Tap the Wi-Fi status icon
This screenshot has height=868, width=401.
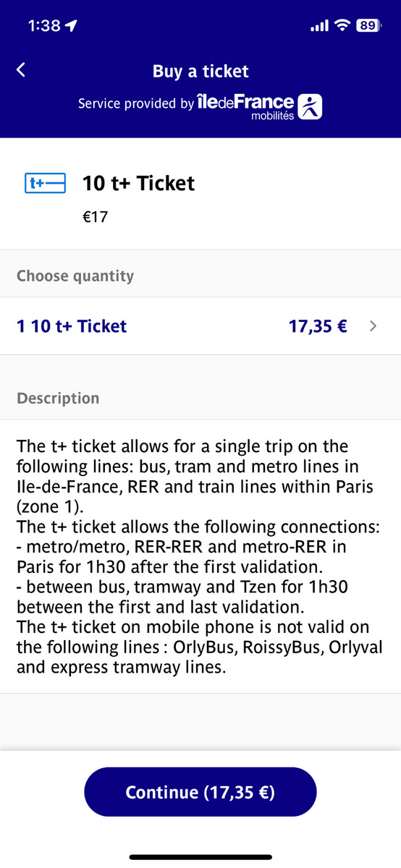[x=342, y=25]
